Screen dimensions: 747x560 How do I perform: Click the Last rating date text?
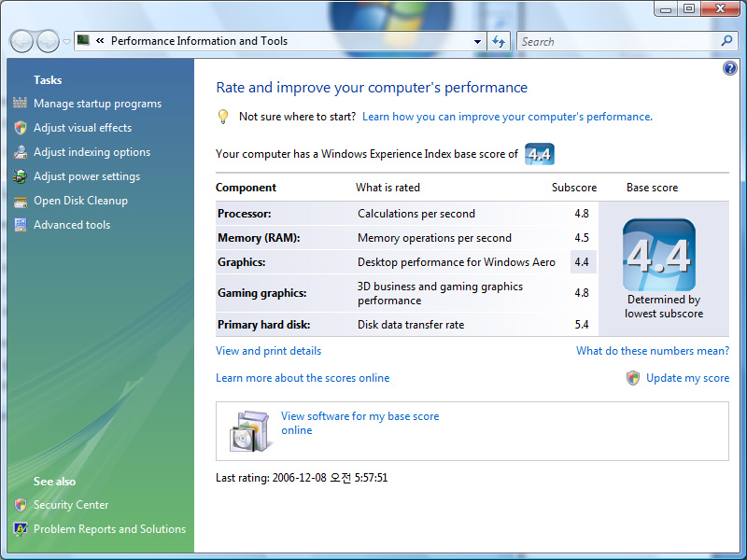(x=302, y=478)
